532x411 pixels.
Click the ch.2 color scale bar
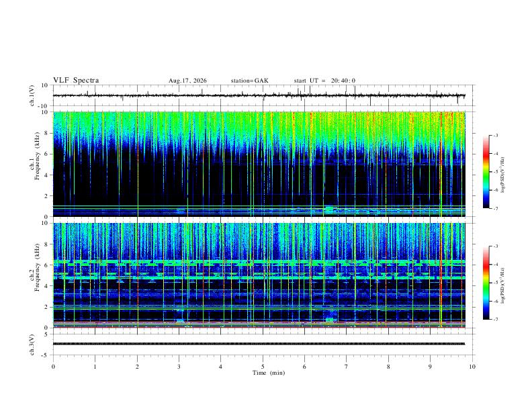pyautogui.click(x=486, y=283)
